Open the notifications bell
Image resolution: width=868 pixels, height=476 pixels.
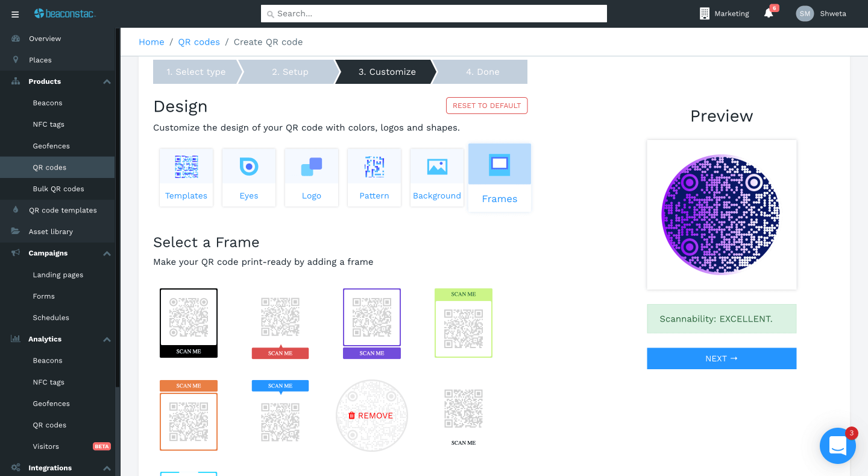[x=769, y=13]
